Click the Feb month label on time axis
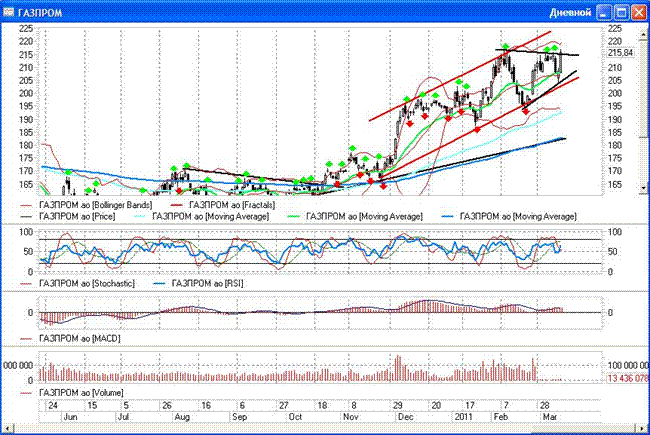 point(501,417)
